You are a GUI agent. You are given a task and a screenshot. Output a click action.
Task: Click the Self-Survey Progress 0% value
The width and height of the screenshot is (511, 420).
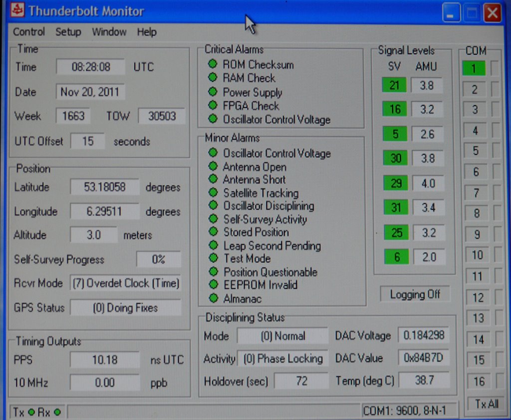tap(158, 259)
